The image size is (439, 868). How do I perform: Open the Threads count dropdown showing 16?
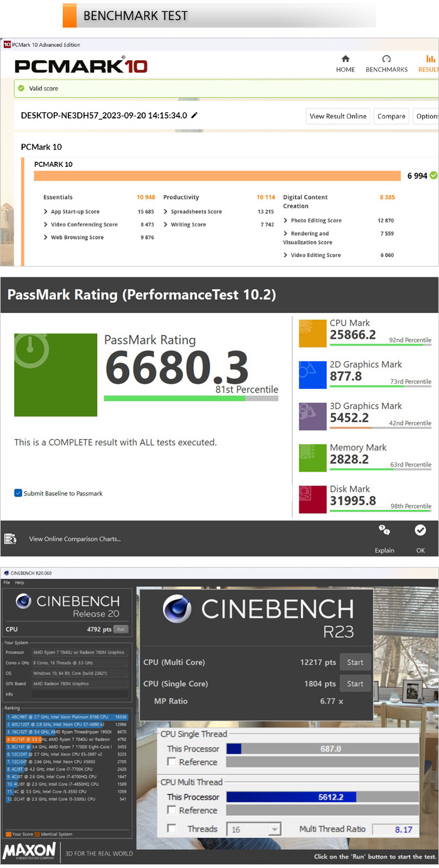click(x=253, y=829)
